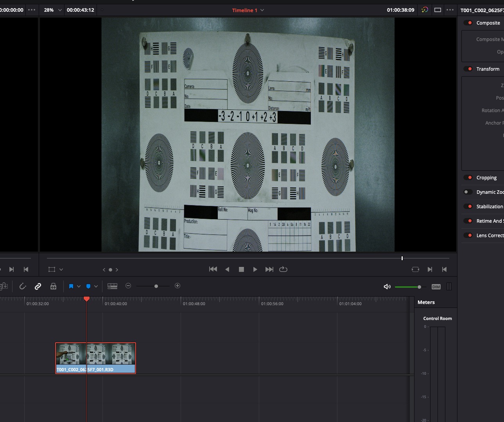Image resolution: width=504 pixels, height=422 pixels.
Task: Toggle linked selection chain icon
Action: 38,286
